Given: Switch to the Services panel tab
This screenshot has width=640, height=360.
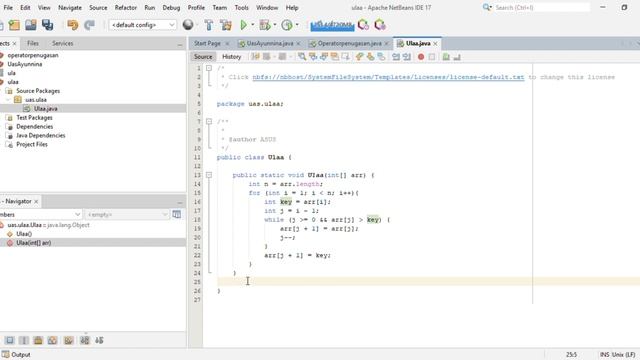Looking at the screenshot, I should pyautogui.click(x=62, y=43).
